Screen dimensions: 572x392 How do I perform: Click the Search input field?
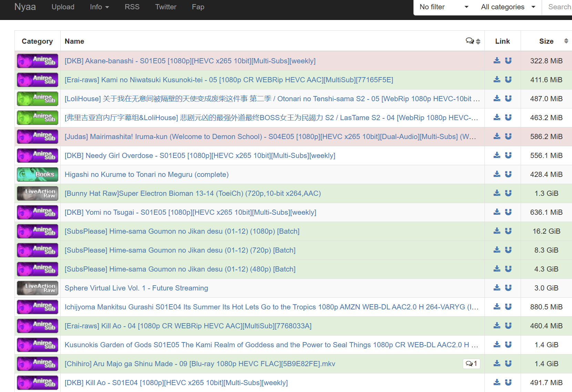click(557, 7)
